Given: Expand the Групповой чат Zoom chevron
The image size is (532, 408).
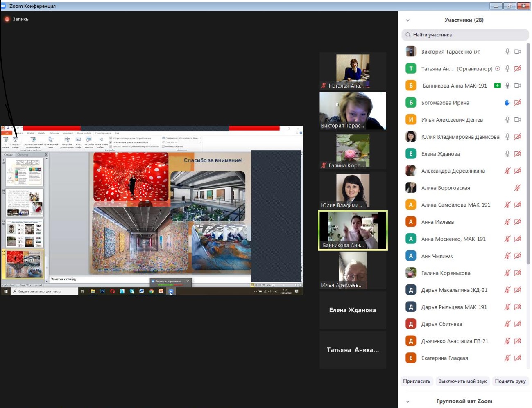Looking at the screenshot, I should 407,401.
